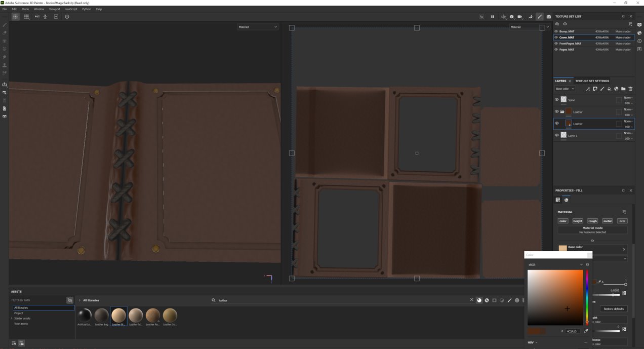This screenshot has width=644, height=349.
Task: Toggle visibility of Bump_MAT texture set
Action: 556,31
